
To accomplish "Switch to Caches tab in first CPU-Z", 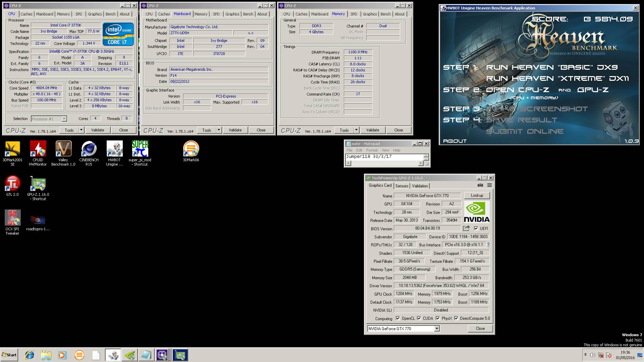I will (26, 14).
